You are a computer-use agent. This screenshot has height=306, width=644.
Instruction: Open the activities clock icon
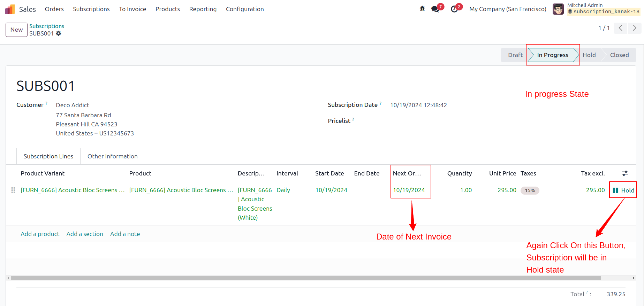coord(454,9)
